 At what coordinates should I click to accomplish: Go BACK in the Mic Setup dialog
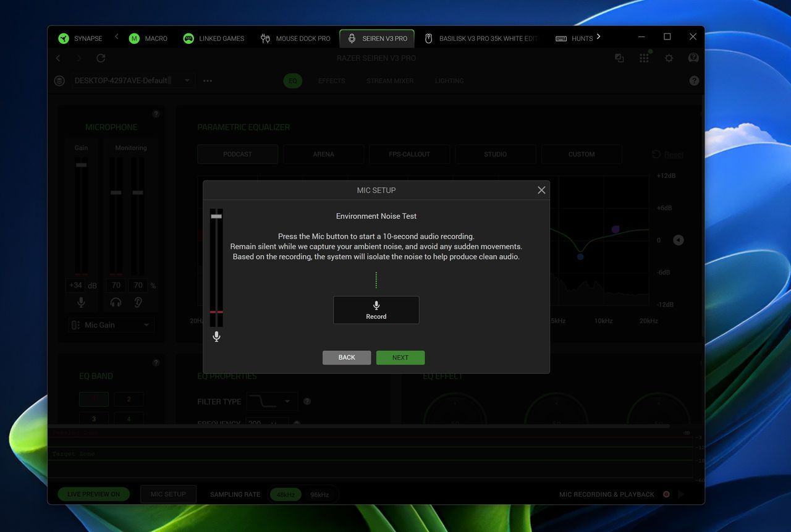[347, 358]
